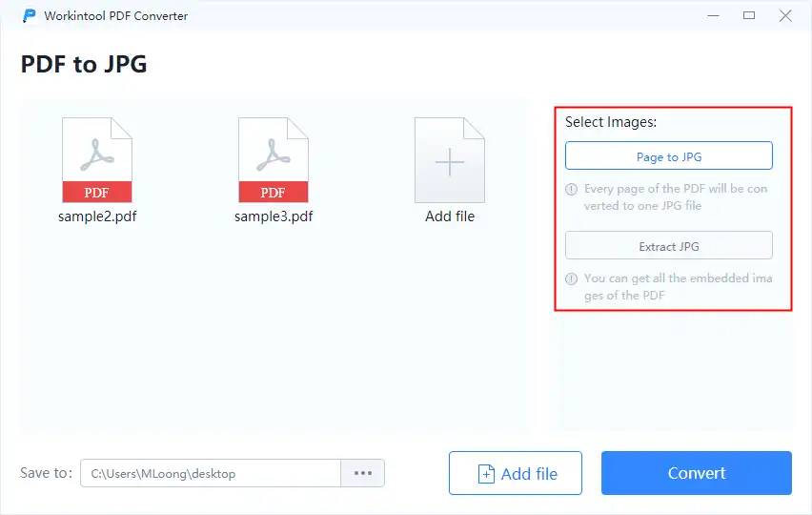Minimize the Workintool window
Screen dimensions: 812x515
pyautogui.click(x=713, y=15)
